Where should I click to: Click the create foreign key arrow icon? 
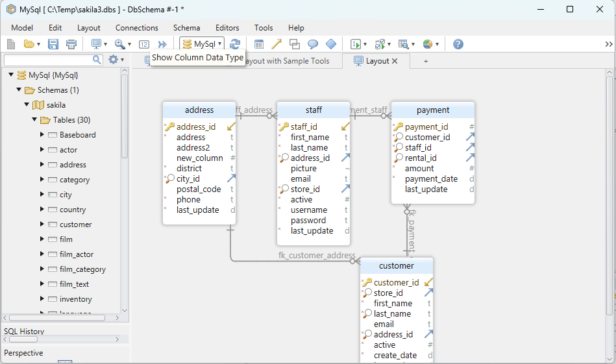pyautogui.click(x=277, y=44)
